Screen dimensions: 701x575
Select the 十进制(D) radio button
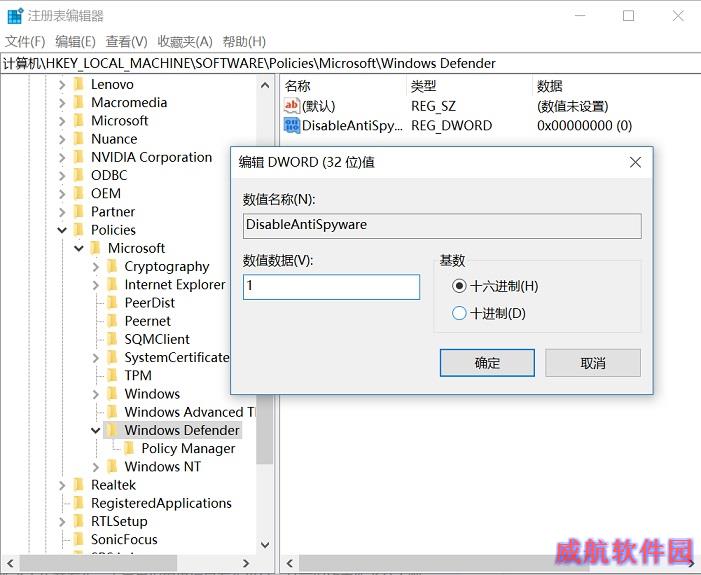pos(459,313)
